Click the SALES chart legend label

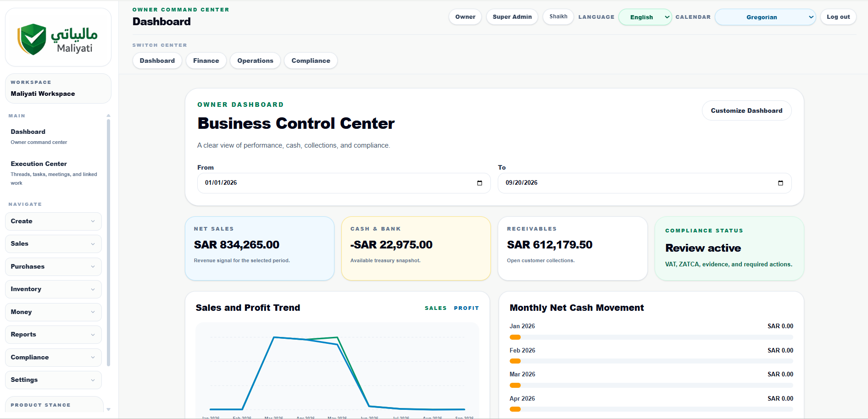(436, 308)
